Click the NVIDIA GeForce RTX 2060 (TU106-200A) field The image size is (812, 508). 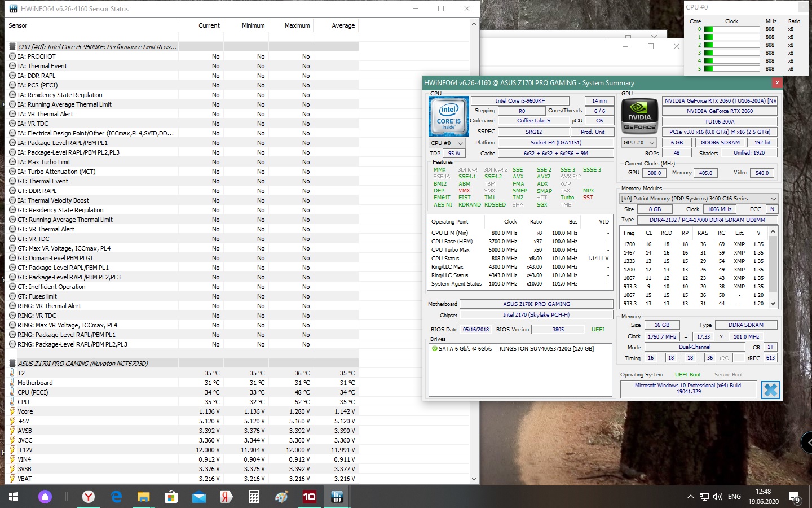[x=720, y=101]
